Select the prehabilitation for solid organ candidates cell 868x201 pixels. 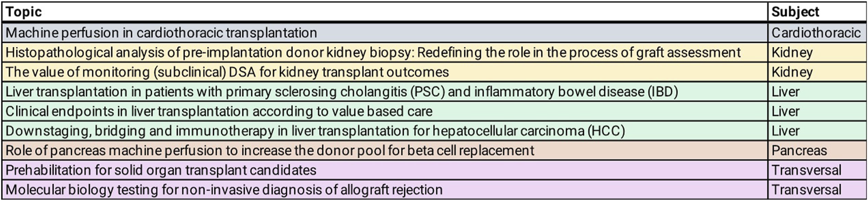coord(384,170)
